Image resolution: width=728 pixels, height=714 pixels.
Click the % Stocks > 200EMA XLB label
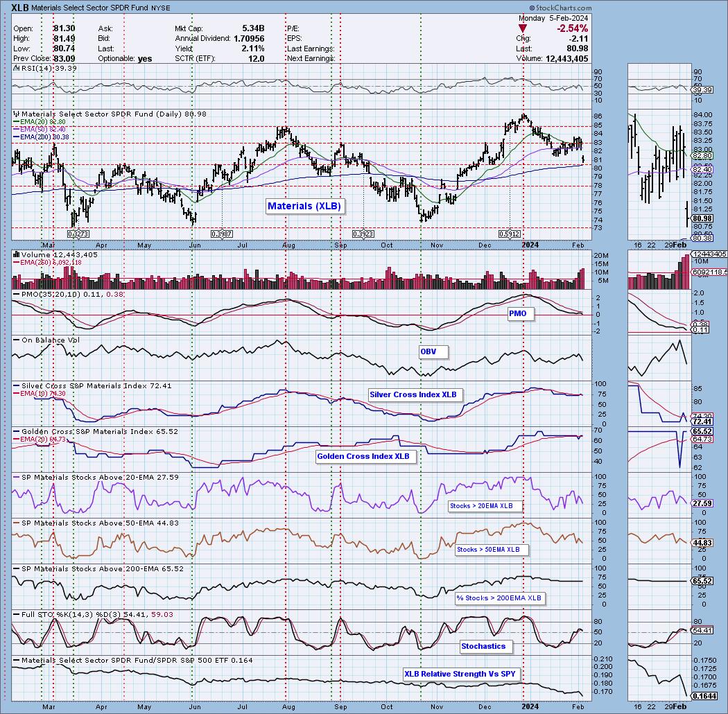499,598
